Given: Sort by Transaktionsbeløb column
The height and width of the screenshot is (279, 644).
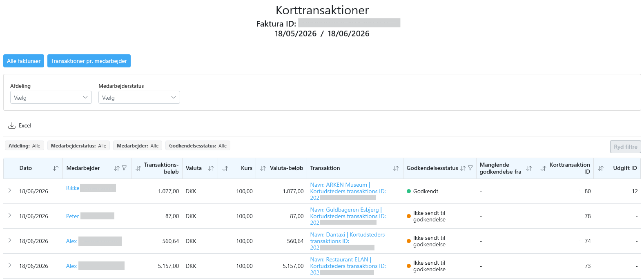Looking at the screenshot, I should [138, 168].
